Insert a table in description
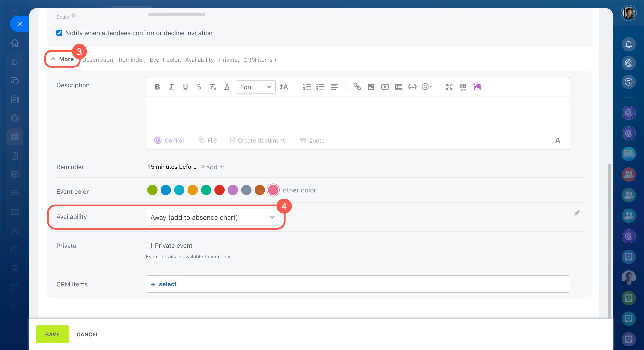Image resolution: width=644 pixels, height=350 pixels. coord(399,87)
